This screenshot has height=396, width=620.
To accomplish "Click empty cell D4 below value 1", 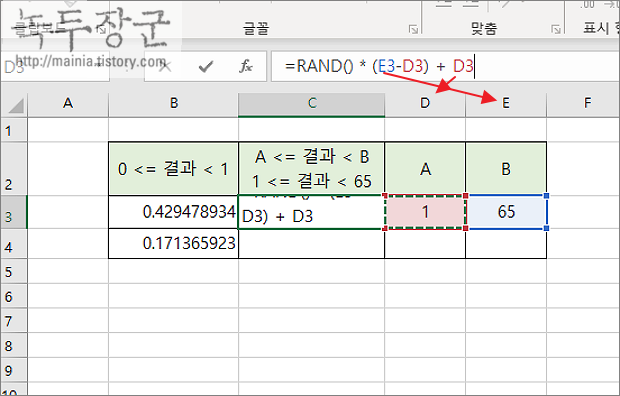I will tap(425, 243).
